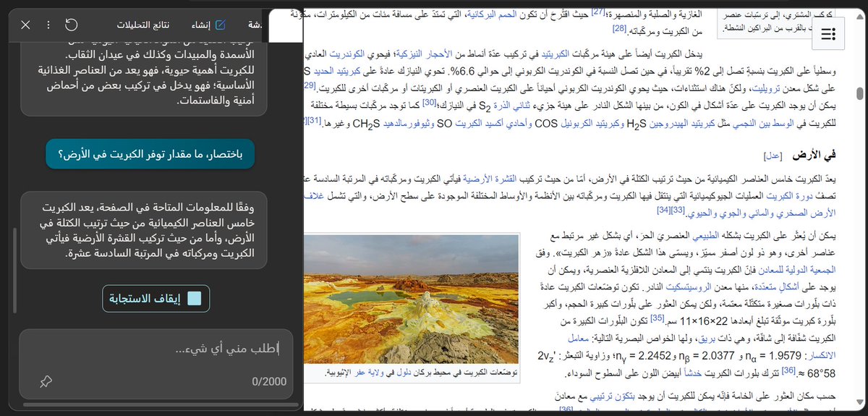Screen dimensions: 868x416
Task: Click the refresh conversation icon
Action: [71, 25]
